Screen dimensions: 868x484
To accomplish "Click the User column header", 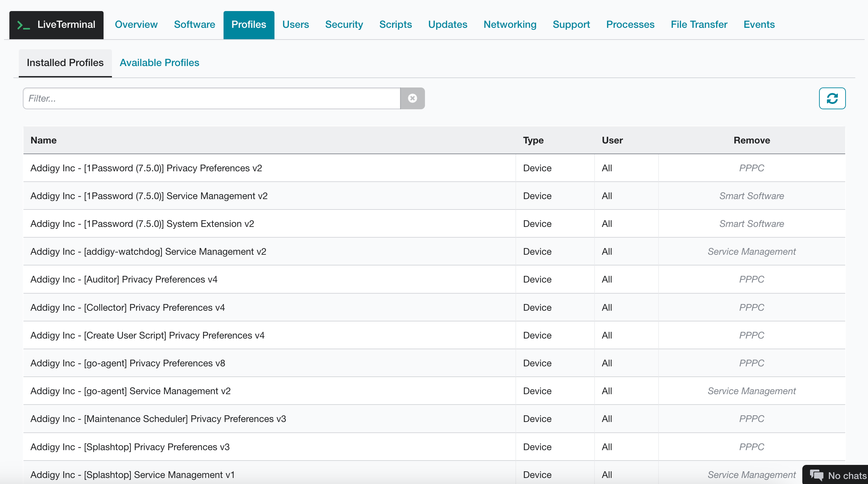I will pos(612,140).
